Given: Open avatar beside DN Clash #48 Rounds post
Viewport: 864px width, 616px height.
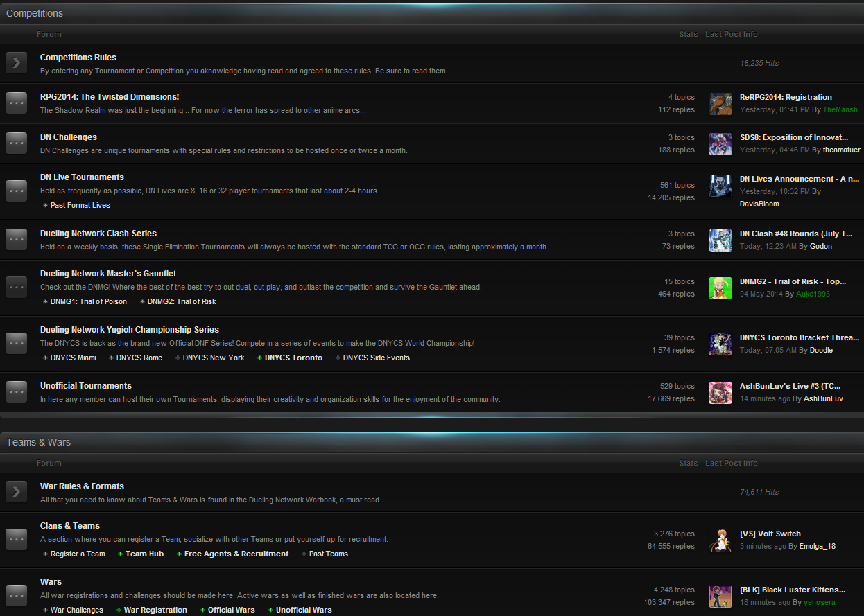Looking at the screenshot, I should [720, 240].
